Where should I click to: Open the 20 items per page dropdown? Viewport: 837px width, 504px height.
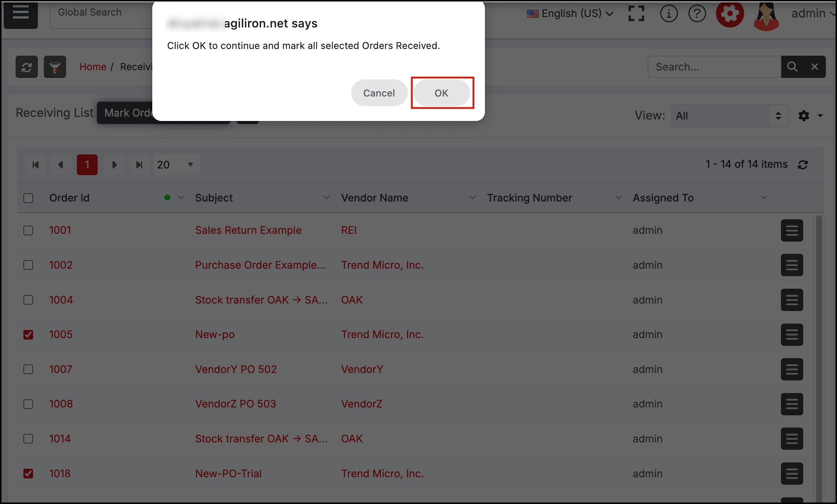click(176, 165)
